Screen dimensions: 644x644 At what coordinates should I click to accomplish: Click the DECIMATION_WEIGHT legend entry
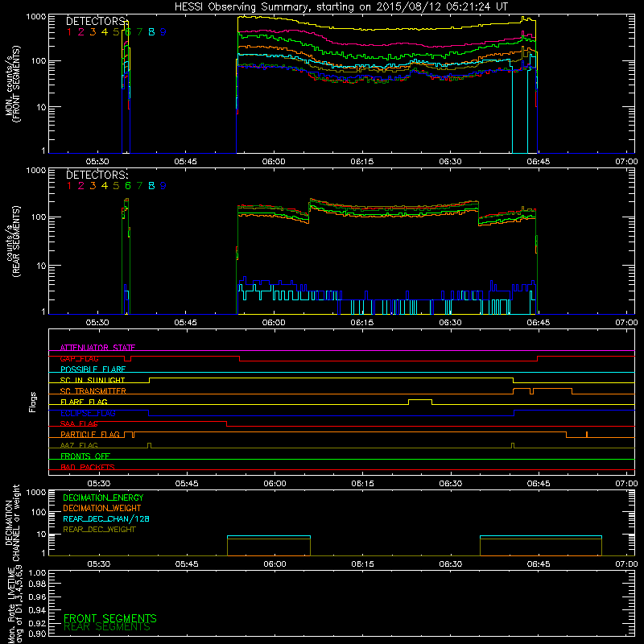pos(102,509)
